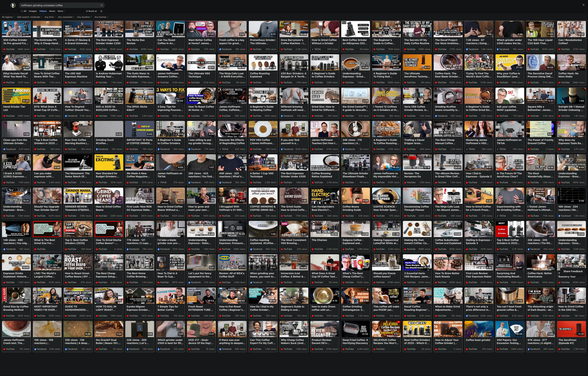The width and height of the screenshot is (588, 376).
Task: Click the Facebook icon under How To Regrind Coffee! Should You...
Action: click(66, 116)
